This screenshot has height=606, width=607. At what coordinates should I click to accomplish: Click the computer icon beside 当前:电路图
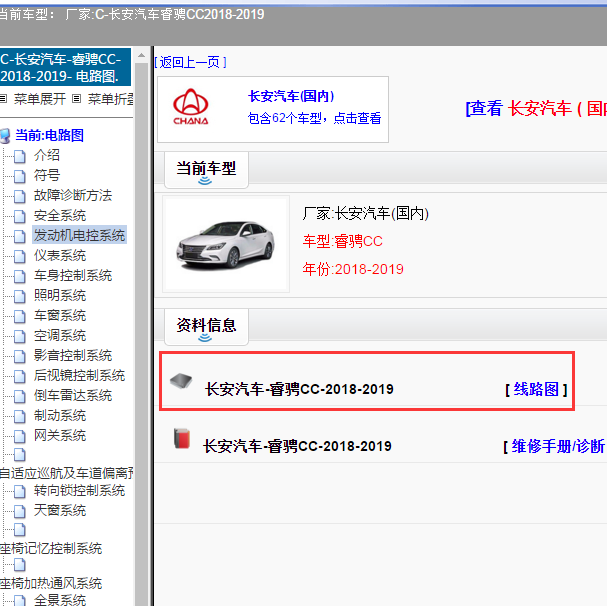tap(5, 136)
